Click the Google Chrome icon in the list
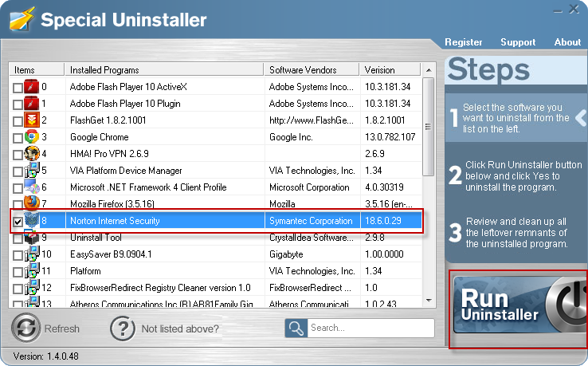The image size is (588, 366). coord(32,136)
